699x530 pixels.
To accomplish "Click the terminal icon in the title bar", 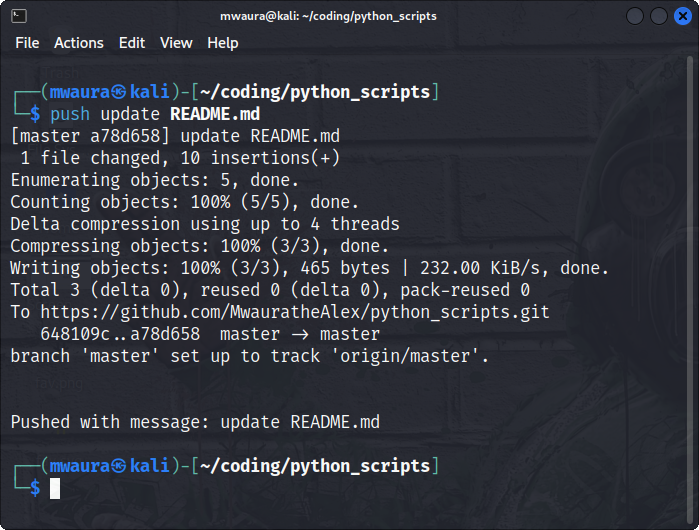I will pyautogui.click(x=19, y=16).
